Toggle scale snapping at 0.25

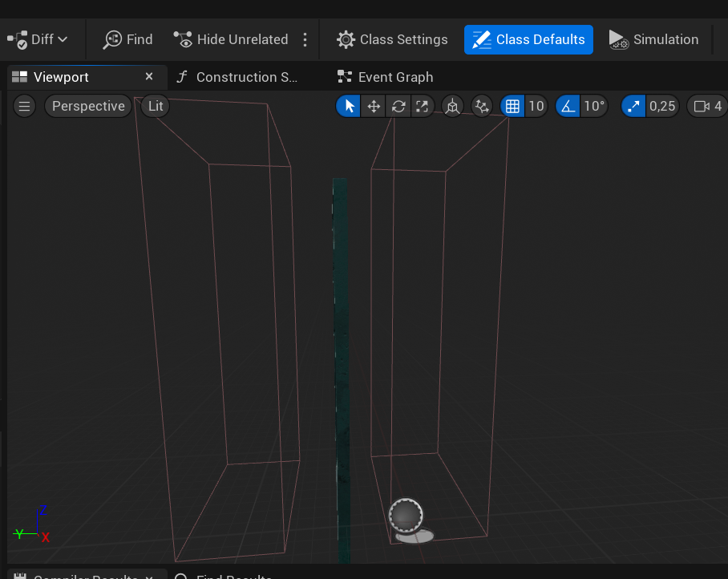point(633,106)
